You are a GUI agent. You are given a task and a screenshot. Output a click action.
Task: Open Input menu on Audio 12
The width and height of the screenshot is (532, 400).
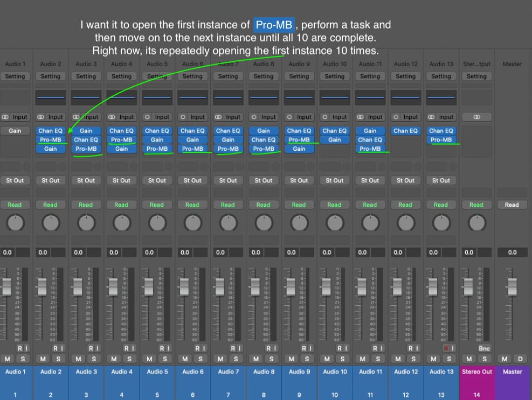(x=411, y=117)
